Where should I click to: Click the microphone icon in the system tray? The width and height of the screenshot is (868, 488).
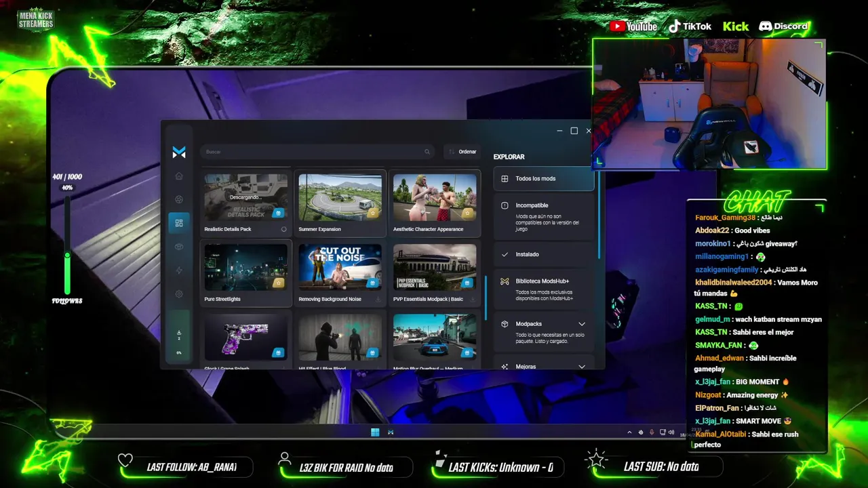point(652,432)
